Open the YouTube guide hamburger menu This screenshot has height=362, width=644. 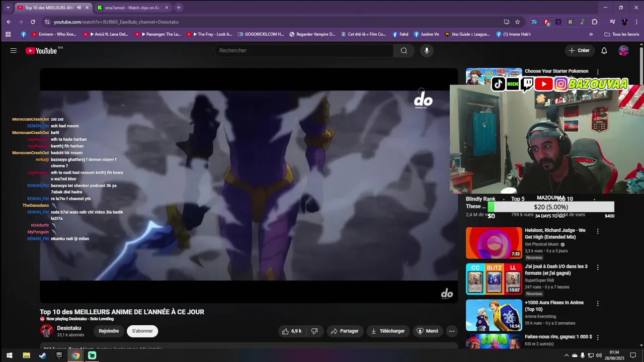[14, 51]
